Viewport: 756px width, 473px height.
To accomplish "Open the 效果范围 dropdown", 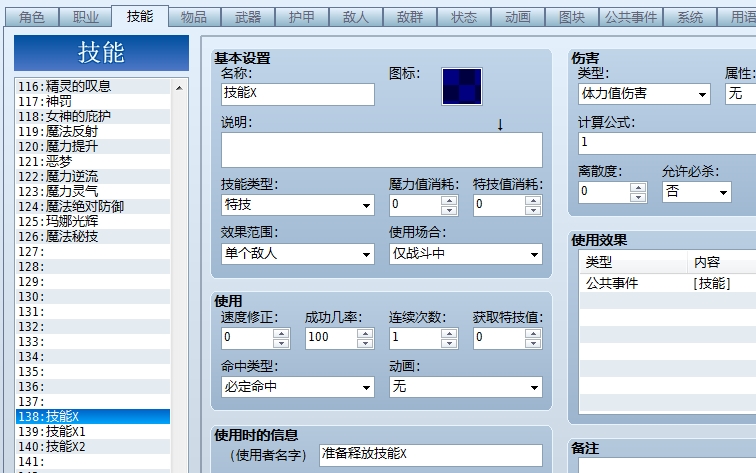I will tap(298, 254).
